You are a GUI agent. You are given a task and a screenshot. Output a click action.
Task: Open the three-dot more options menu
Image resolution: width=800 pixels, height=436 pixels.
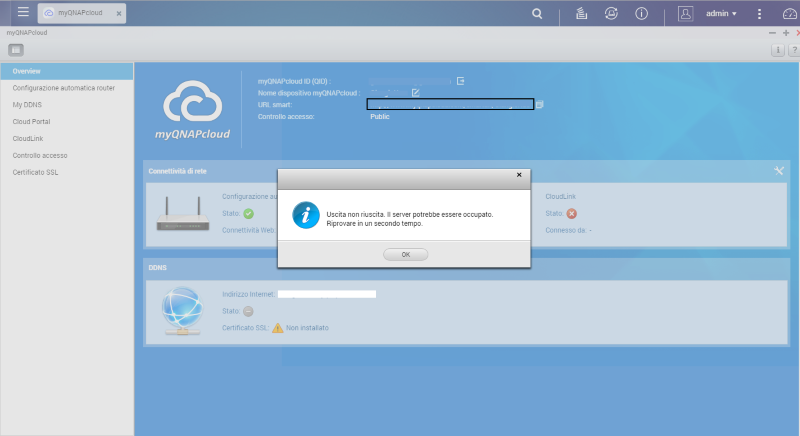[x=759, y=14]
